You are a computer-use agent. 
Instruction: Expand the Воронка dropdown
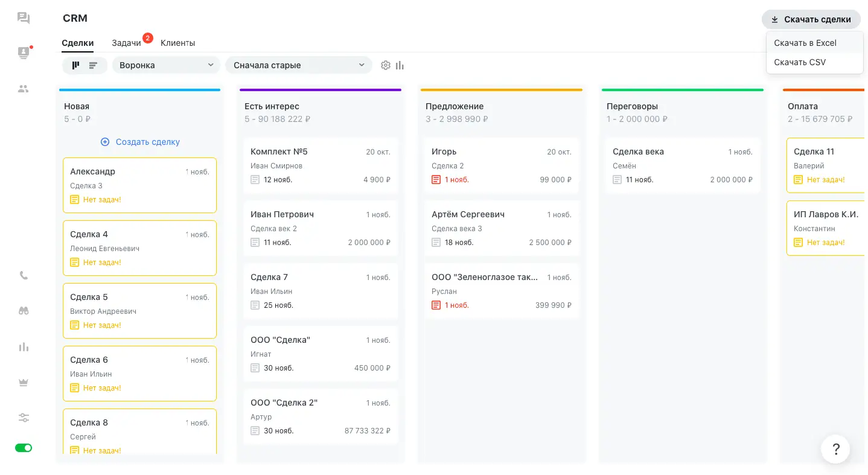pos(166,65)
